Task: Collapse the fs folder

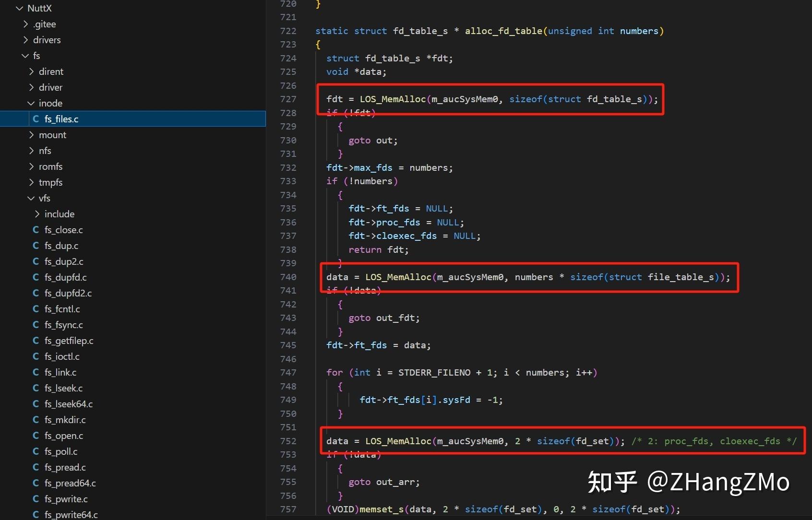Action: pos(25,56)
